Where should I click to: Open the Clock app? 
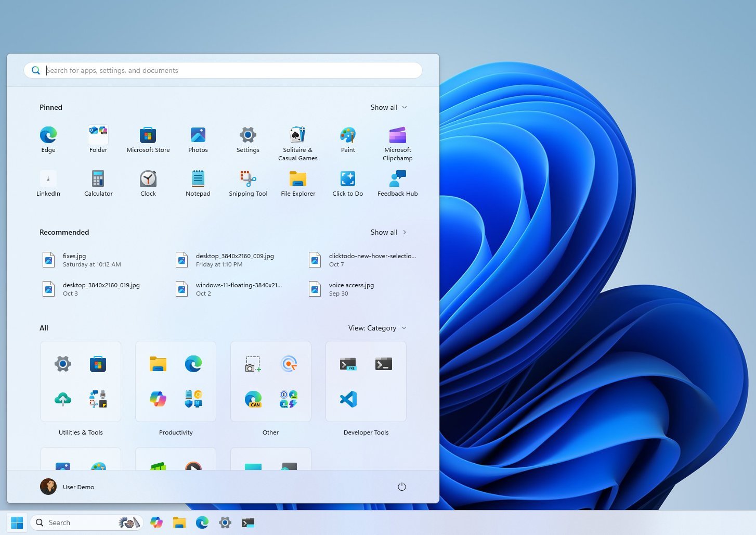tap(148, 180)
